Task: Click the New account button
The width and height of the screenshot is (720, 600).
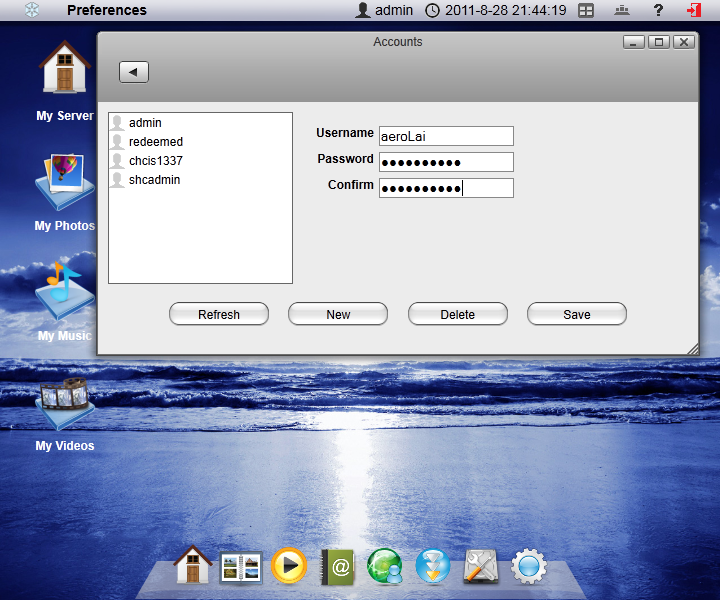Action: (x=338, y=314)
